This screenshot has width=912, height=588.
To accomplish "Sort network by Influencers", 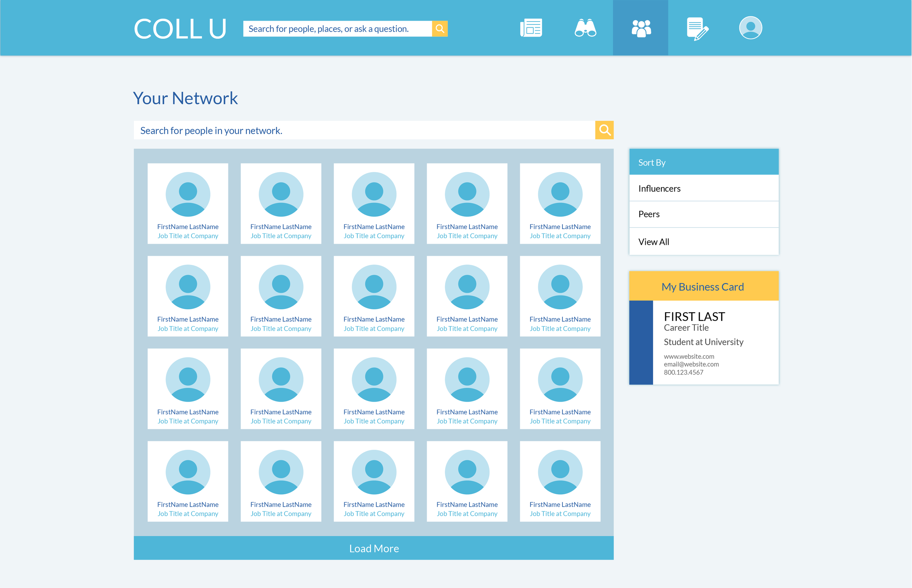I will (704, 188).
